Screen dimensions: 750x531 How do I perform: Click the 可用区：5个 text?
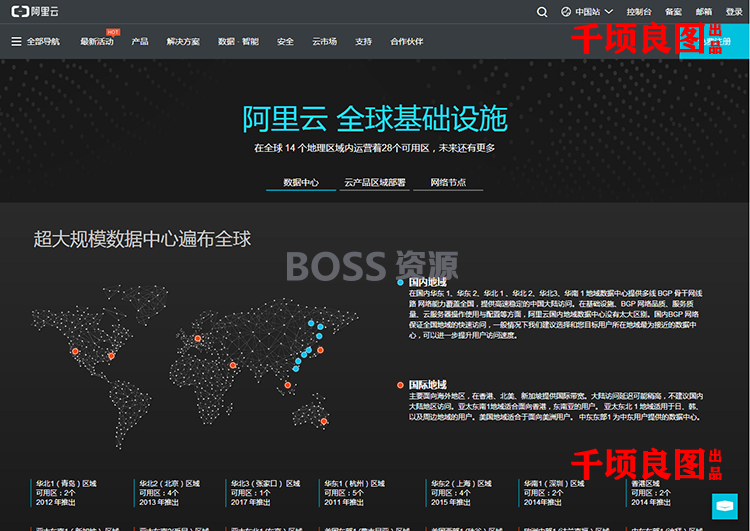[x=343, y=493]
